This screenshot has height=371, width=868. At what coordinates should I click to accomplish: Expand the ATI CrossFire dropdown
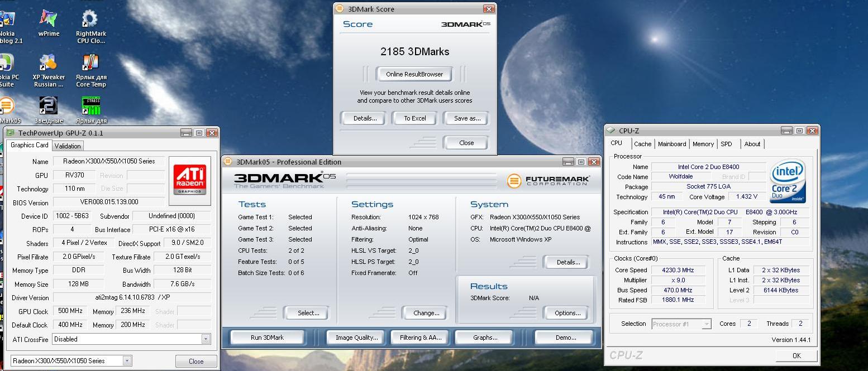206,339
